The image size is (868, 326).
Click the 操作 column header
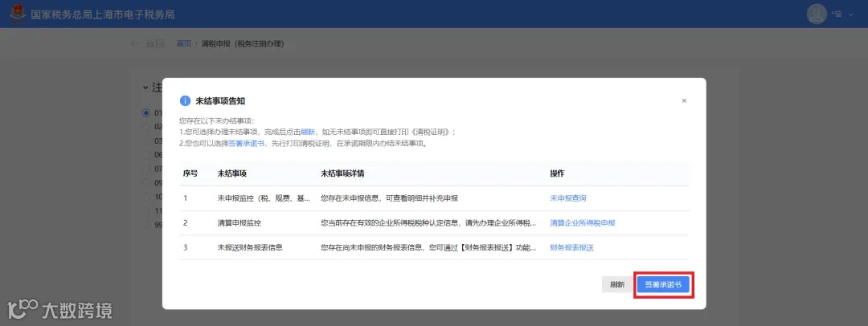tap(557, 173)
